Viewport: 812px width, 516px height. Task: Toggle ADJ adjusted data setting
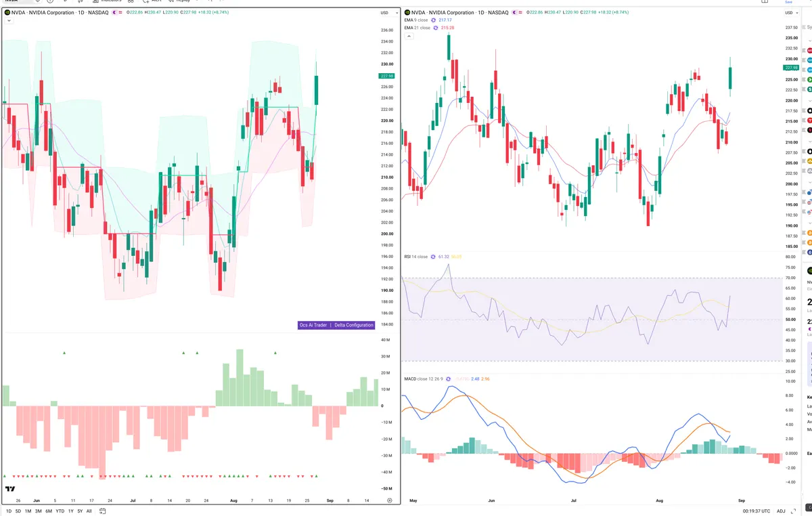point(781,511)
